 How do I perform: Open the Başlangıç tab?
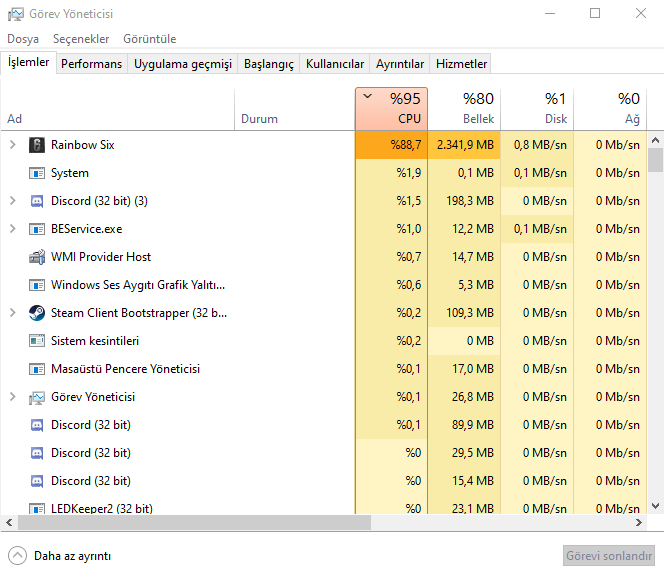(269, 64)
